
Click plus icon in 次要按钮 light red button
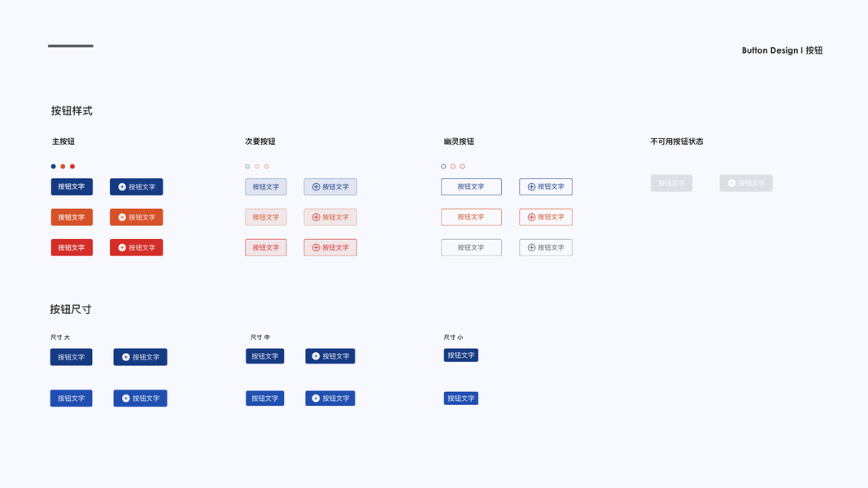pos(316,247)
